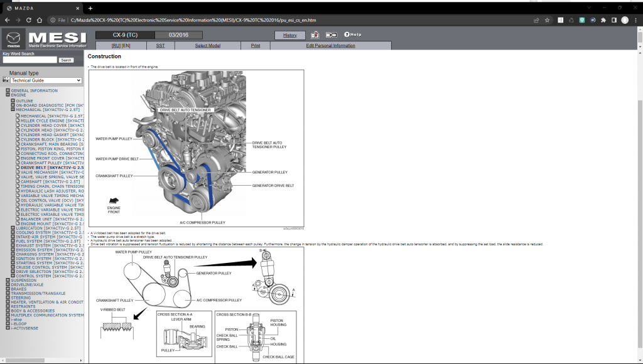Open the Edit Personal Information link

pyautogui.click(x=331, y=45)
